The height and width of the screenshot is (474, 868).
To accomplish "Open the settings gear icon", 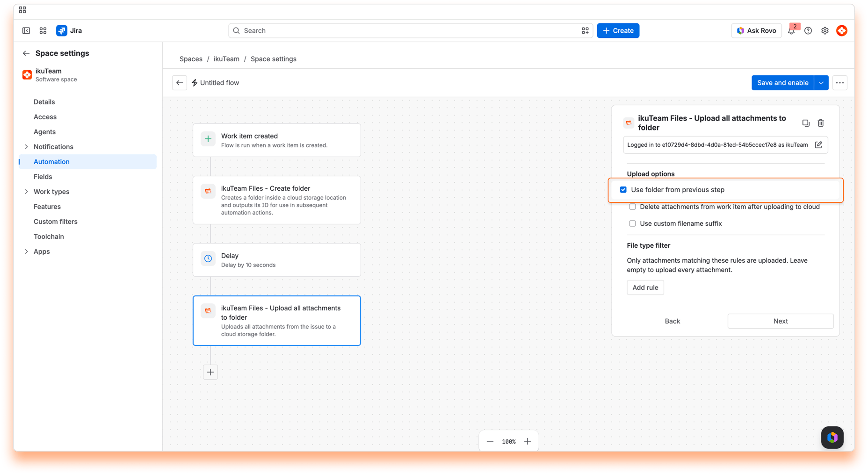I will point(825,30).
